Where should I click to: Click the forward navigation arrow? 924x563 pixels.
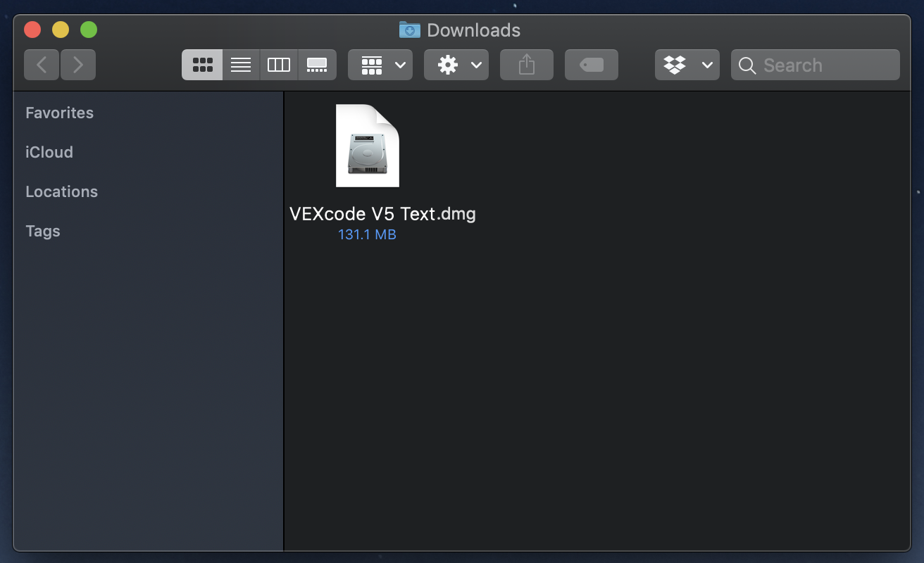point(77,64)
